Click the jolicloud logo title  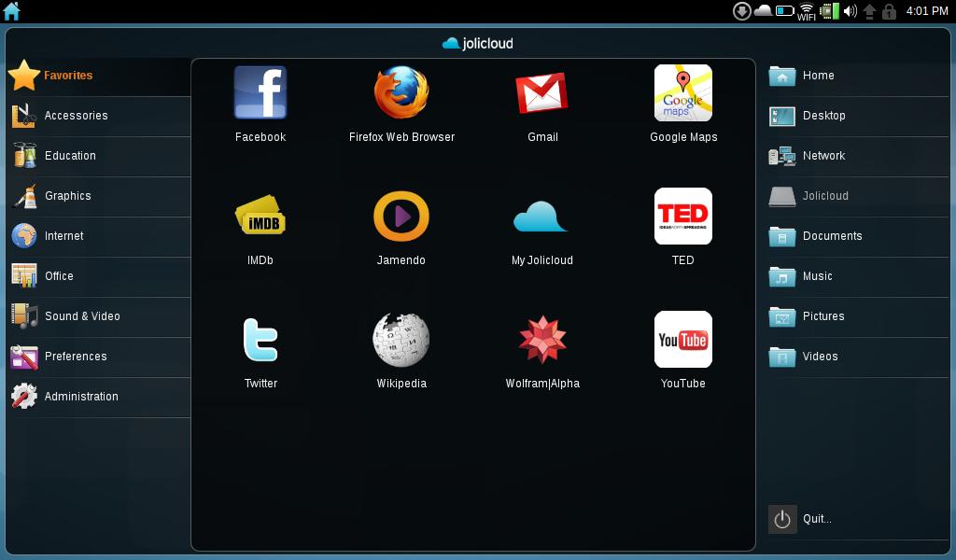[x=477, y=43]
